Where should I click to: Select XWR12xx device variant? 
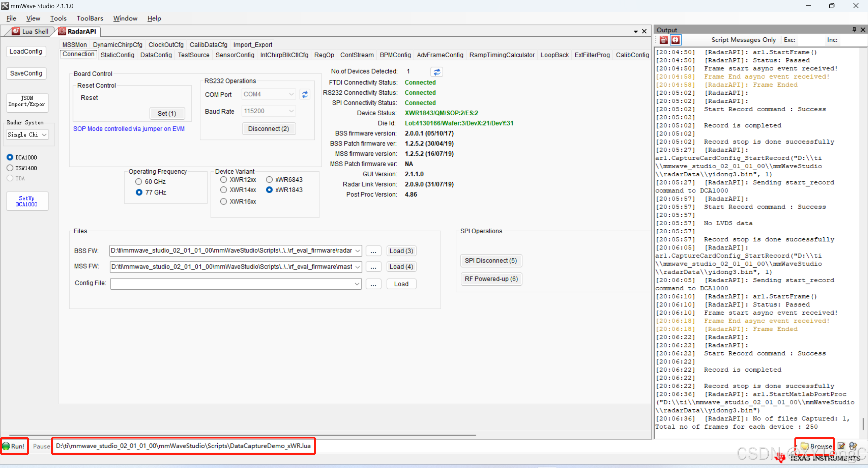(x=223, y=180)
